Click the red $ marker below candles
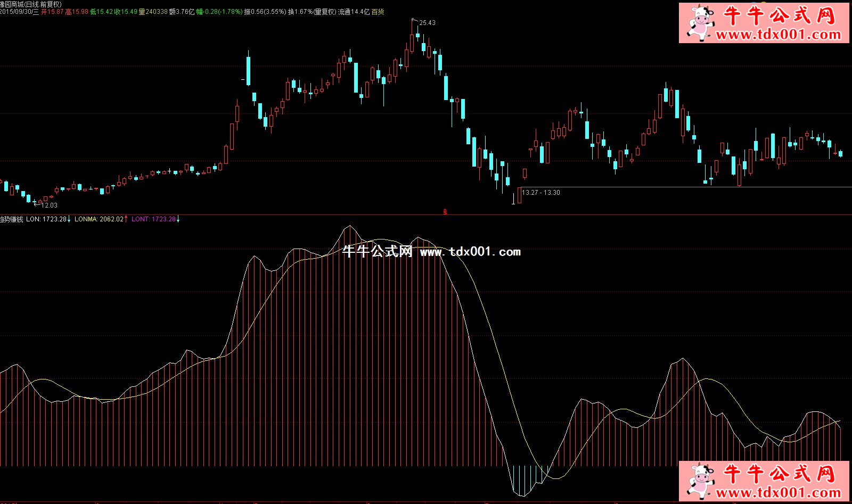This screenshot has width=852, height=504. click(x=445, y=212)
